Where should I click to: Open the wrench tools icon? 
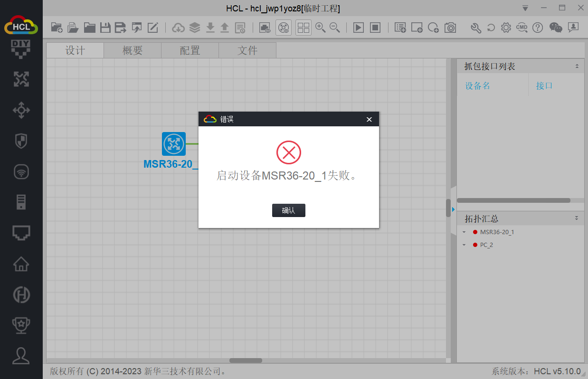pos(476,28)
